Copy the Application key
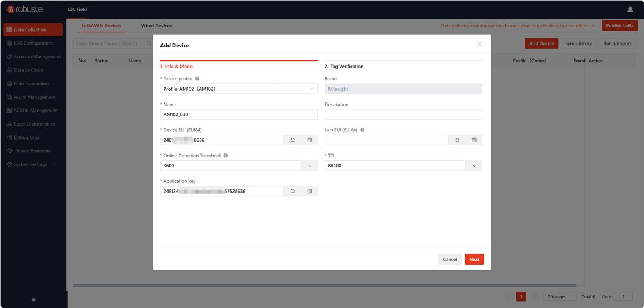The image size is (644, 308). tap(309, 191)
